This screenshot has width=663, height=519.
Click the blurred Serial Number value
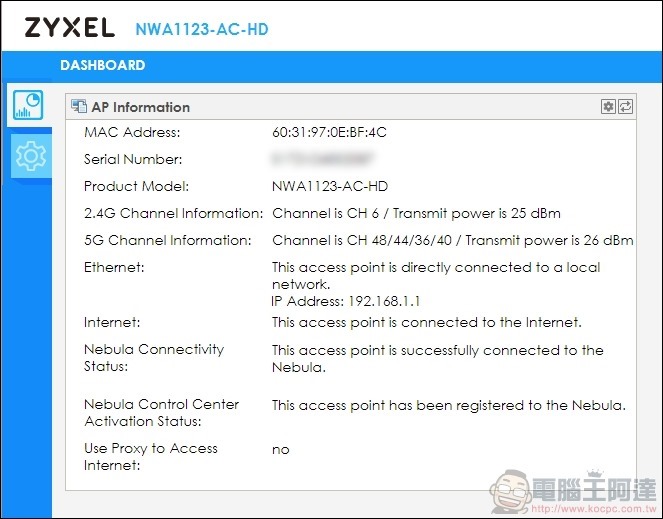coord(322,159)
